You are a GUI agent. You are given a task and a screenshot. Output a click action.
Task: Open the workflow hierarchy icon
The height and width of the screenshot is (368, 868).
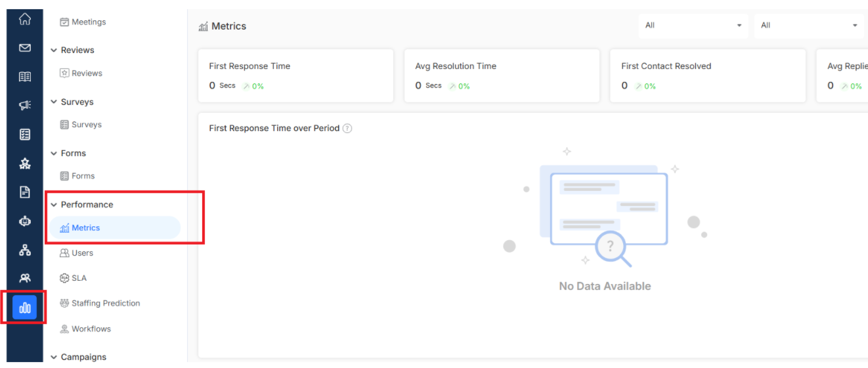click(25, 250)
